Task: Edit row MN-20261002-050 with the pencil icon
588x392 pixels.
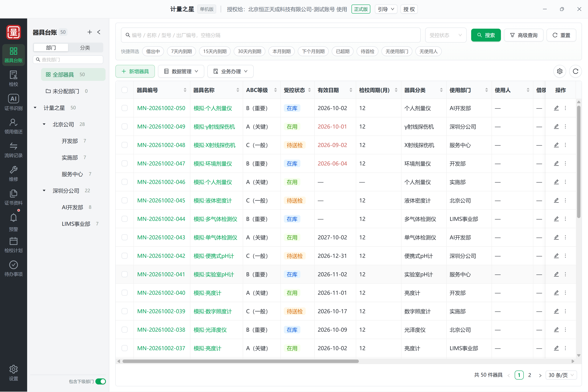Action: point(556,108)
